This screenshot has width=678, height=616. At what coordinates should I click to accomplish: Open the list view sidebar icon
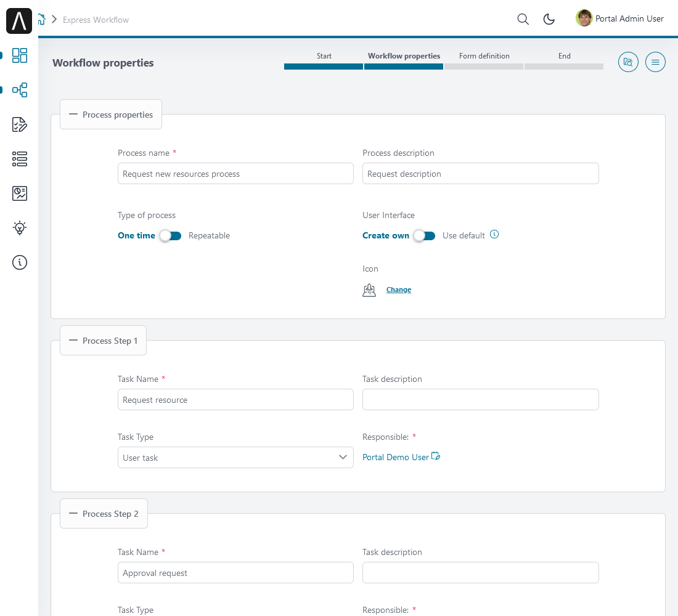[20, 159]
